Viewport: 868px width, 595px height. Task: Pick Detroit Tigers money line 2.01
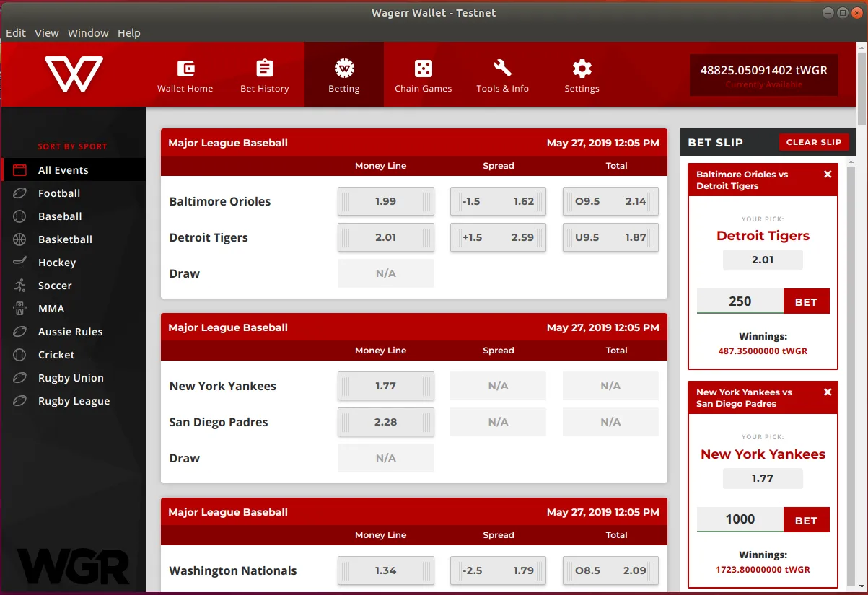386,237
